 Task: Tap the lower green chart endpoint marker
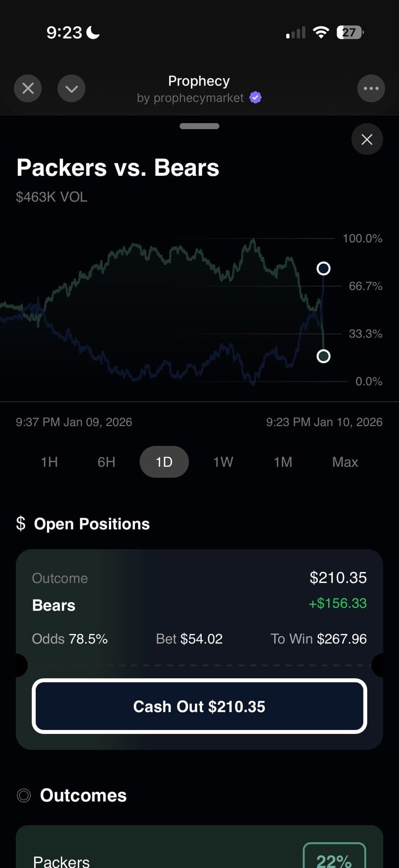point(323,356)
